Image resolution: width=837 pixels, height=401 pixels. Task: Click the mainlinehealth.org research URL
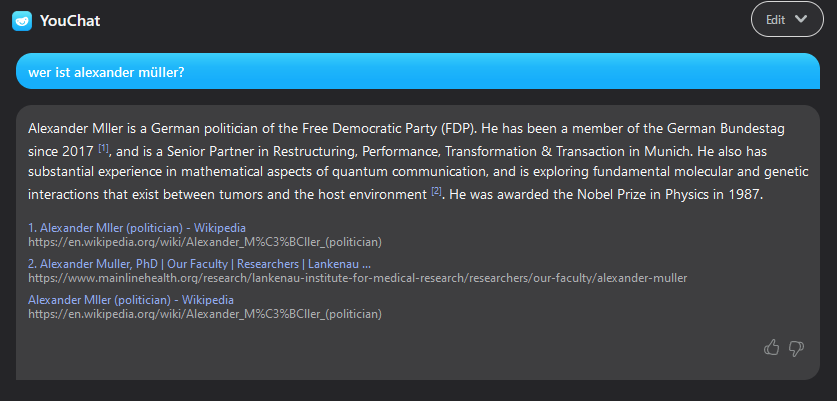click(357, 277)
